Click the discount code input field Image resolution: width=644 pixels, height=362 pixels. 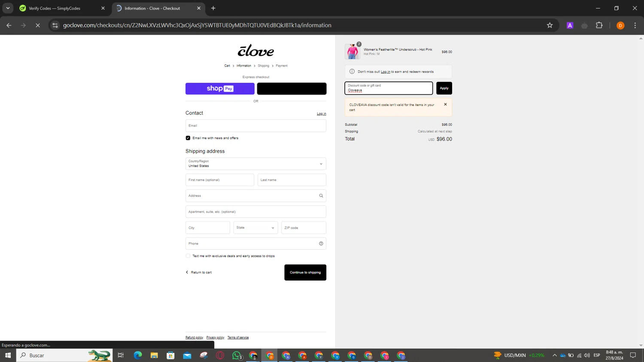pos(389,88)
